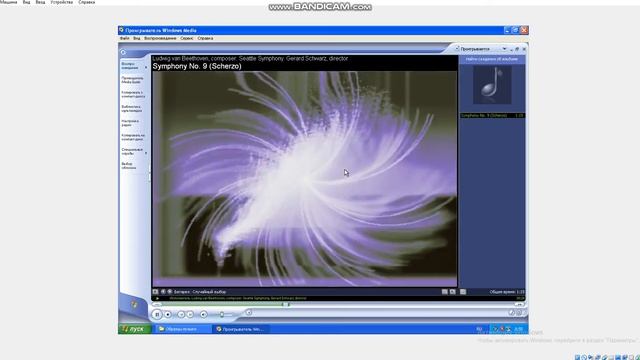Viewport: 640px width, 360px height.
Task: Select the Воспроизведение (Now Playing) sidebar tab
Action: pyautogui.click(x=131, y=66)
